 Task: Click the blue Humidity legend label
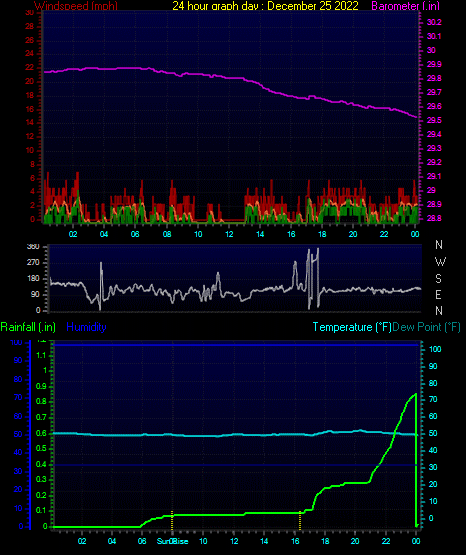tap(86, 327)
